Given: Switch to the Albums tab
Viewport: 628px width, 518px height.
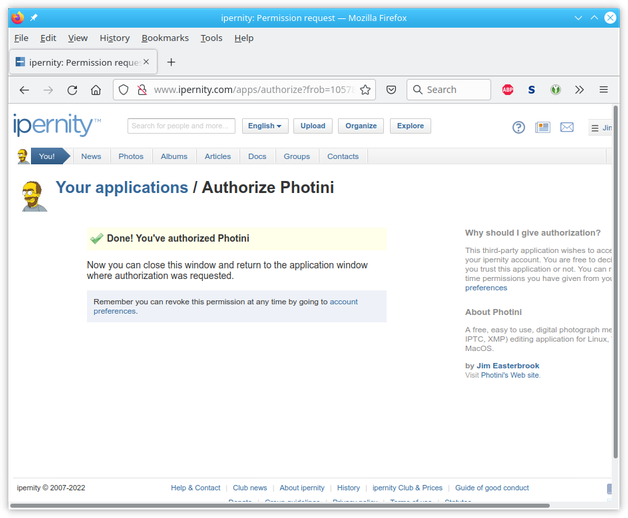Looking at the screenshot, I should 174,156.
